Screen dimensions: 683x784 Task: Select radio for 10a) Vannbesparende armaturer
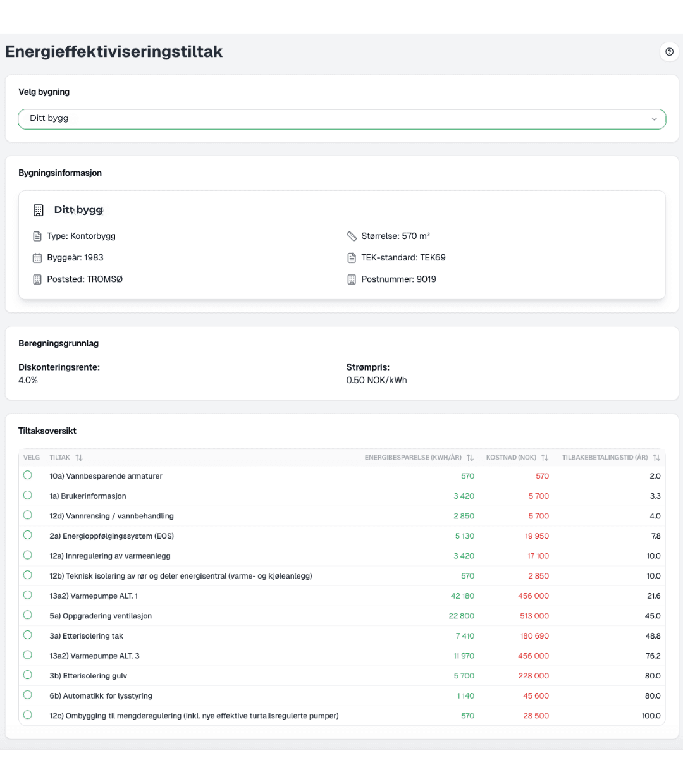coord(28,475)
